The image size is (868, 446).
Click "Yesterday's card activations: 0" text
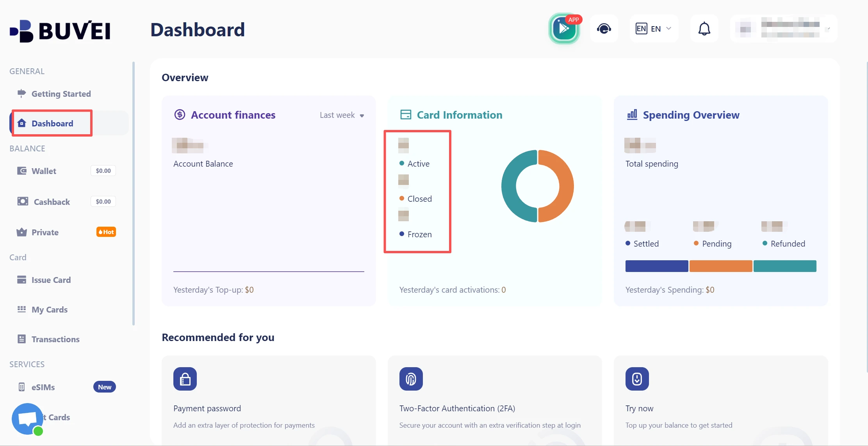pyautogui.click(x=453, y=290)
